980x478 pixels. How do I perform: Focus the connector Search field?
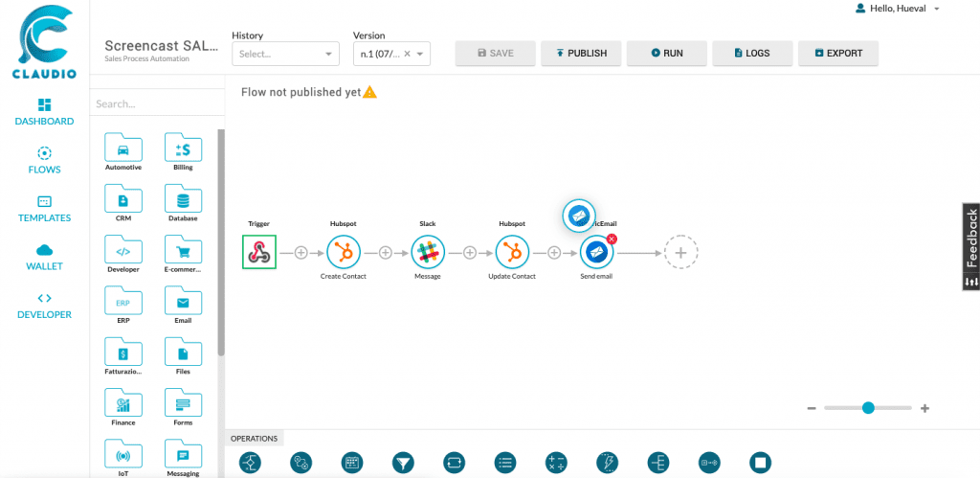[x=158, y=103]
